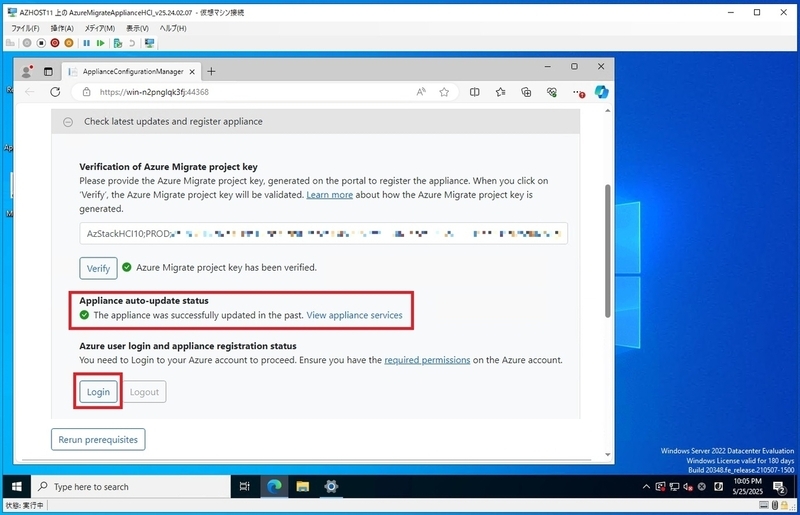The image size is (800, 515).
Task: Open ヘルプ(H) menu
Action: click(172, 28)
